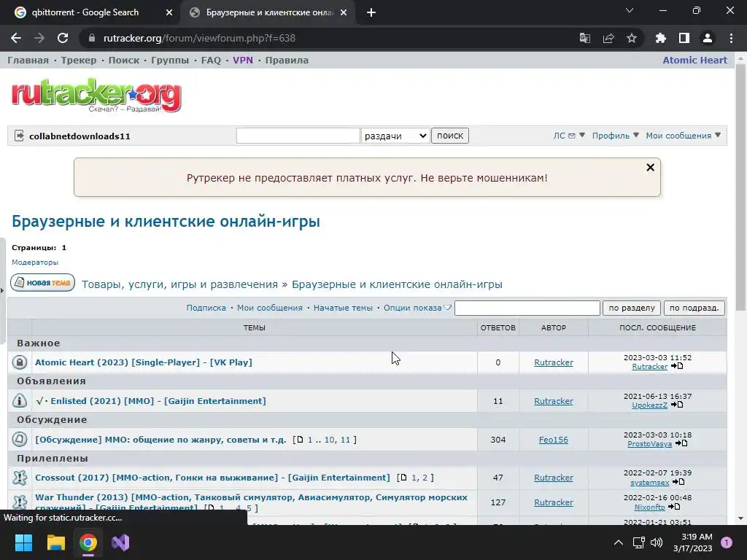Screen dimensions: 747x560
Task: Go to last post of Enlisted topic
Action: tap(677, 405)
